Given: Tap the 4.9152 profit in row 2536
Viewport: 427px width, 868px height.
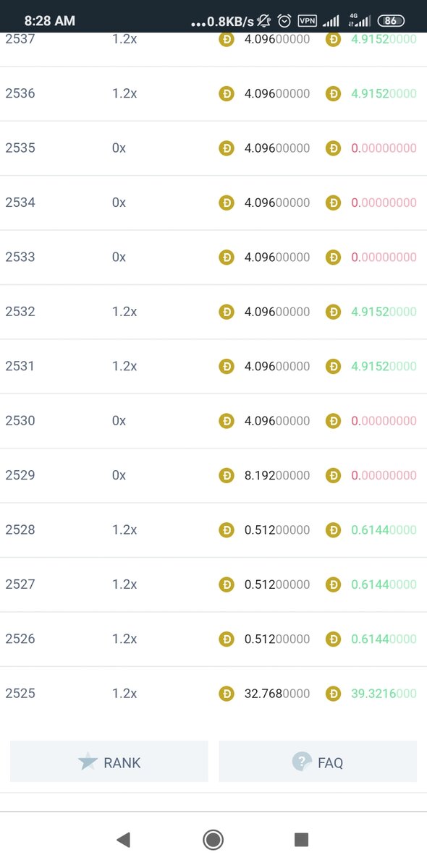Looking at the screenshot, I should coord(384,93).
